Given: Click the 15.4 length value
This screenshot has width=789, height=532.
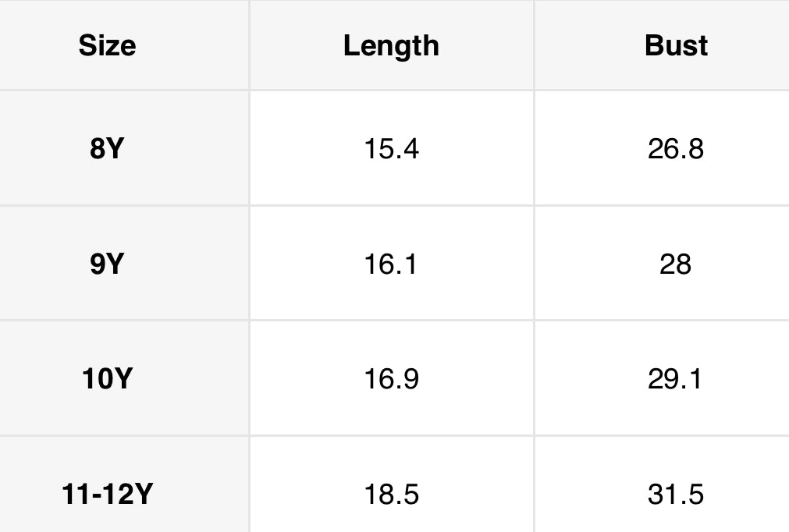Looking at the screenshot, I should pyautogui.click(x=391, y=148).
